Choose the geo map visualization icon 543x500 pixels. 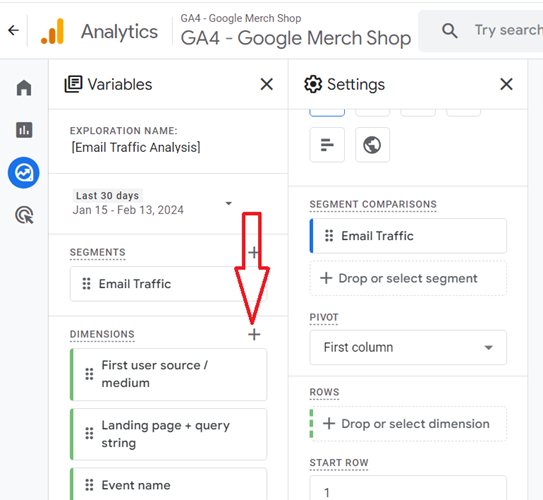372,145
